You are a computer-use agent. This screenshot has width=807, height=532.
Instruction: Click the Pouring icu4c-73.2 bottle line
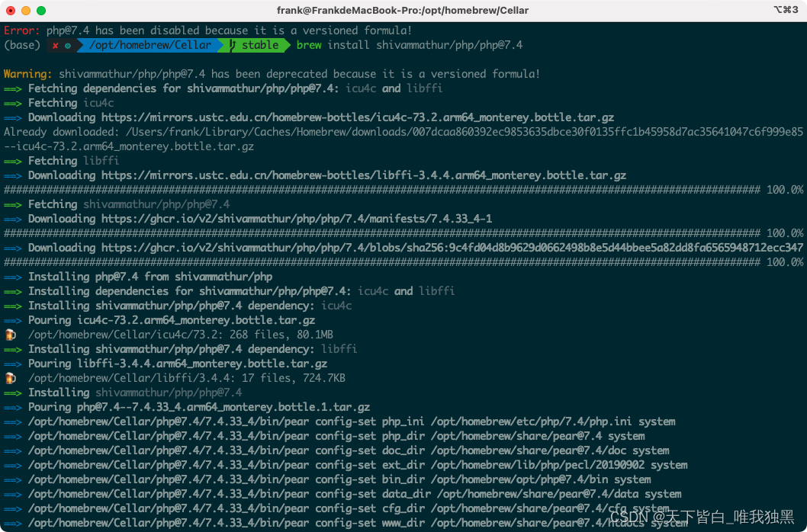[x=159, y=321]
